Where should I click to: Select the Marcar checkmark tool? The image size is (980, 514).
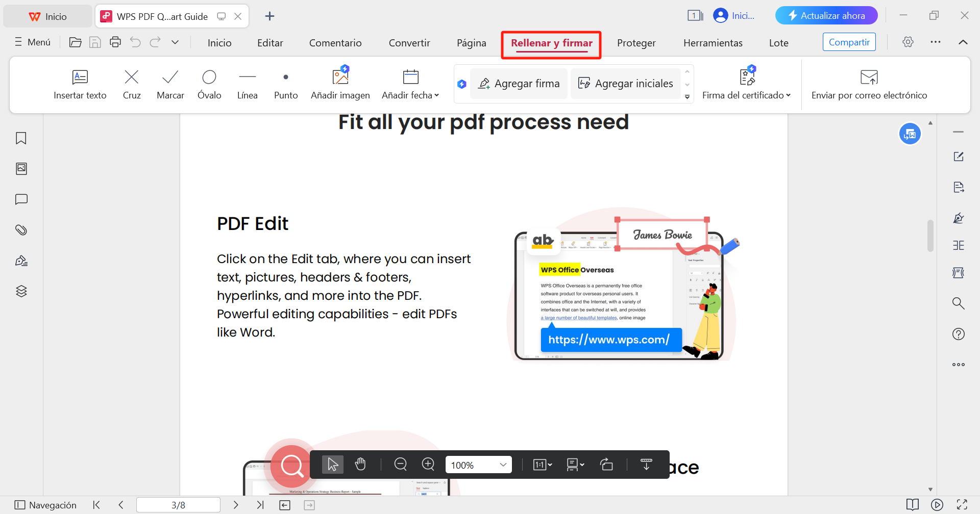(x=170, y=85)
